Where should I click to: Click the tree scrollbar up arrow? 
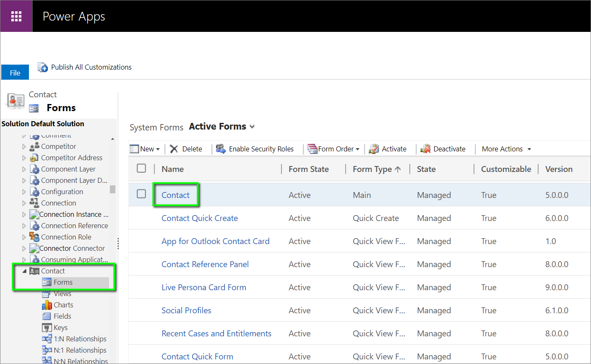112,139
